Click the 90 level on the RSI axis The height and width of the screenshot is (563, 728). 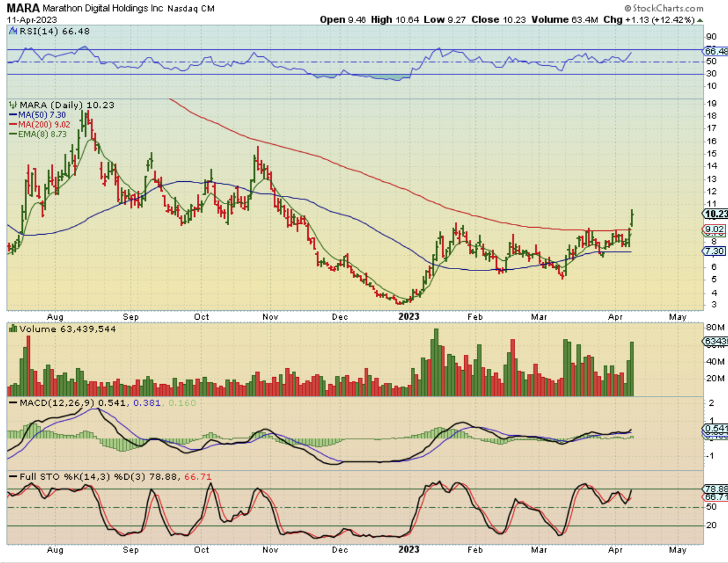click(x=711, y=37)
